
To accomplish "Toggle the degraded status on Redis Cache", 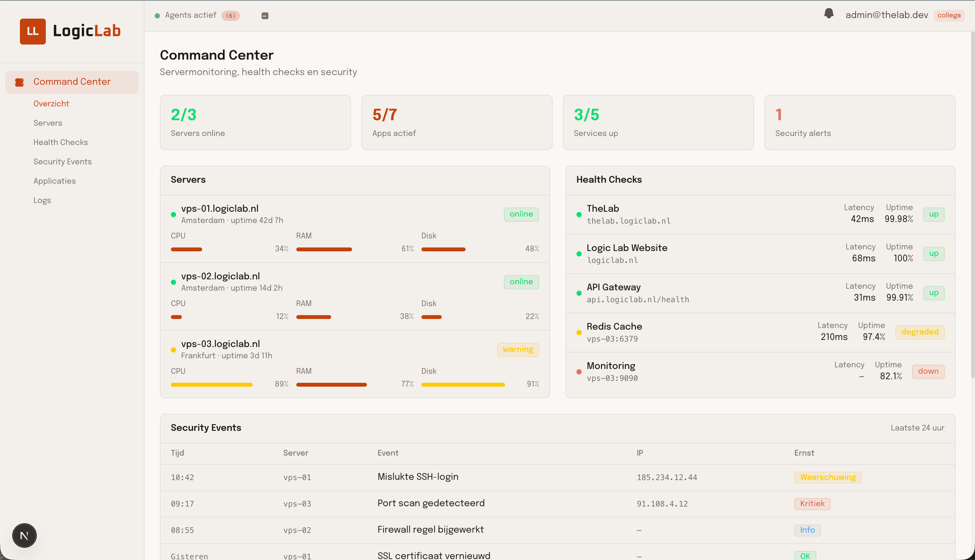I will tap(920, 332).
